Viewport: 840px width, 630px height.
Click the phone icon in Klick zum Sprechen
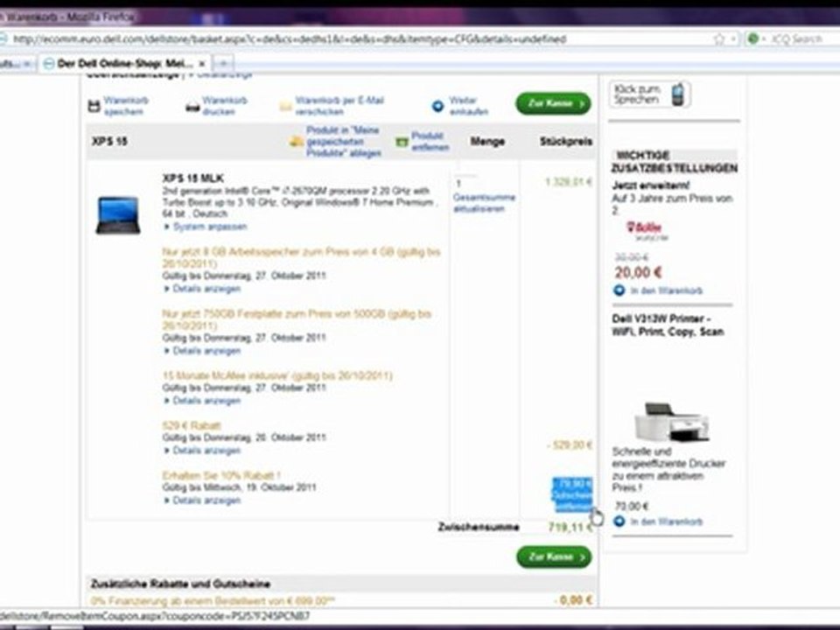coord(678,94)
